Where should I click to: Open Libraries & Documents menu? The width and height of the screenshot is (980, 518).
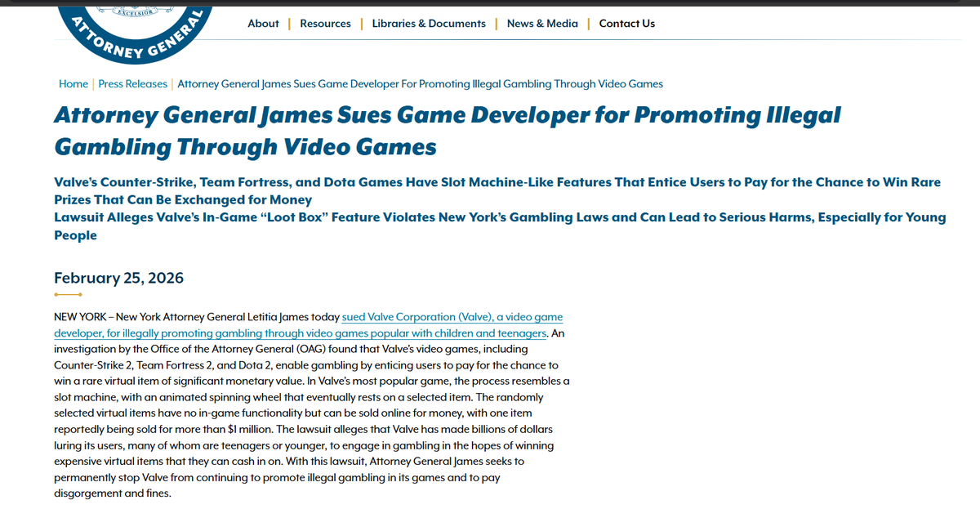click(x=429, y=24)
